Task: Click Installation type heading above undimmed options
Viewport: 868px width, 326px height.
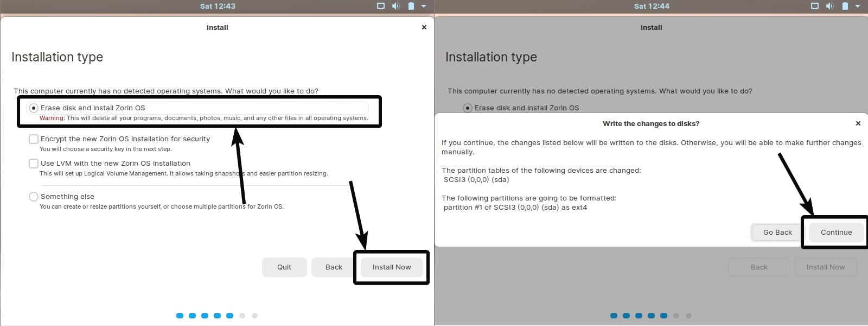Action: click(x=58, y=57)
